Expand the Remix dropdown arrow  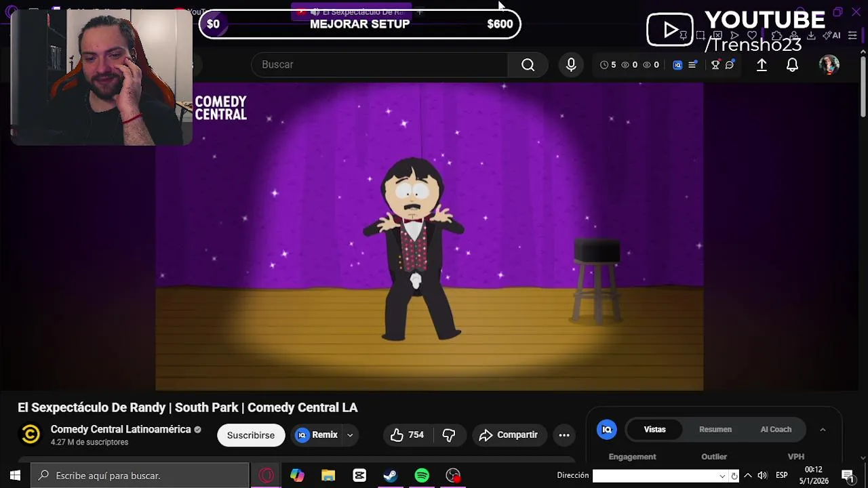[x=350, y=435]
